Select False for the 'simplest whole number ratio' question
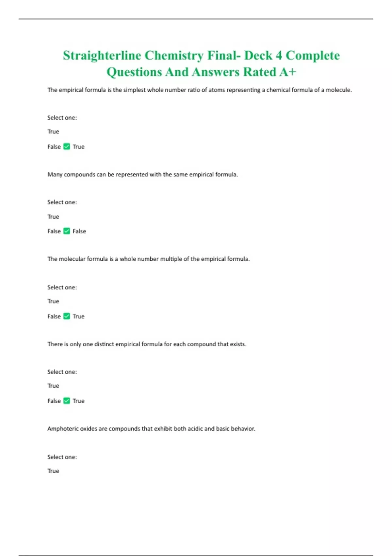 [x=54, y=147]
